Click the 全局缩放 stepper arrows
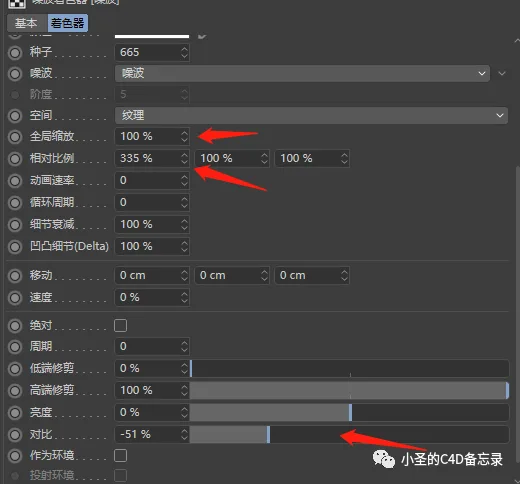Viewport: 520px width, 484px height. pos(184,137)
